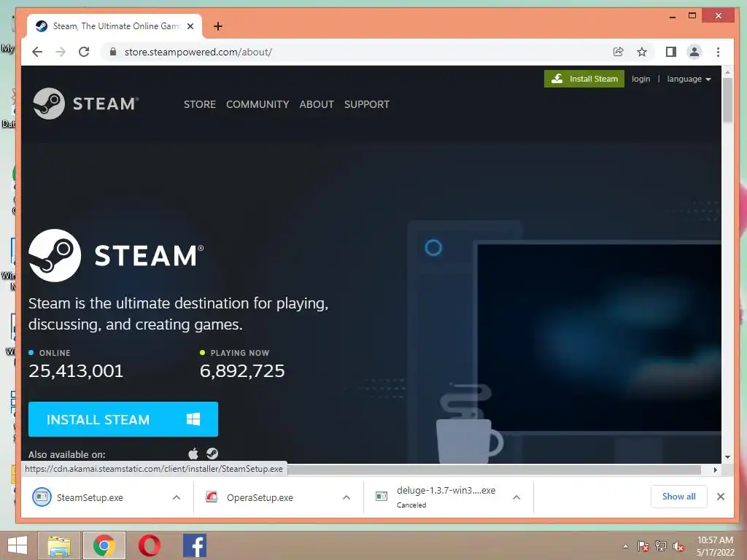Open the Chrome profile avatar
Viewport: 747px width, 560px height.
click(694, 52)
